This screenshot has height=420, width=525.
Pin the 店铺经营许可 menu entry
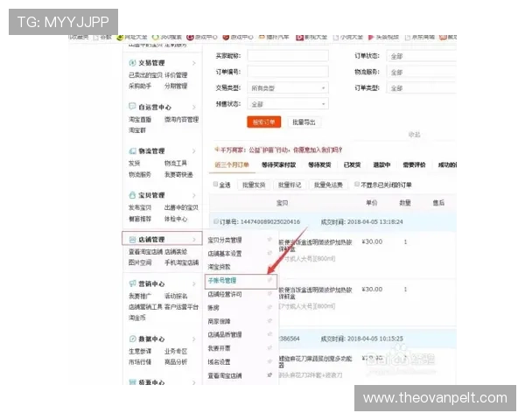click(269, 294)
